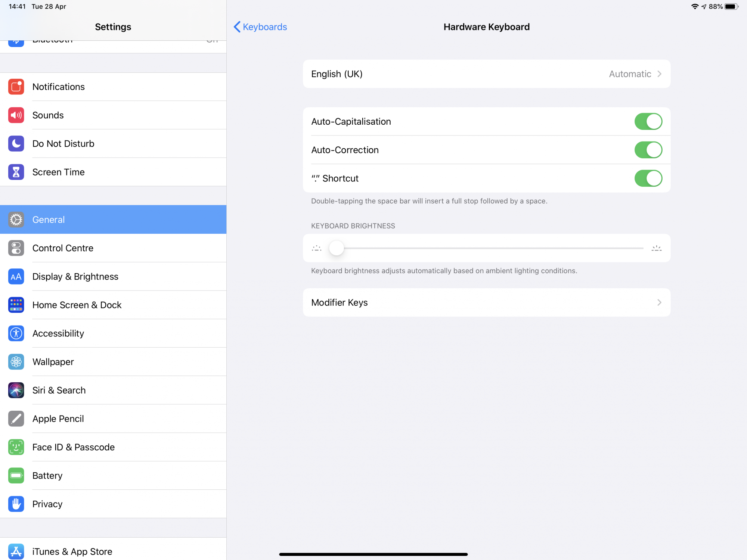Click the keyboard brightness slider knob

pos(336,248)
